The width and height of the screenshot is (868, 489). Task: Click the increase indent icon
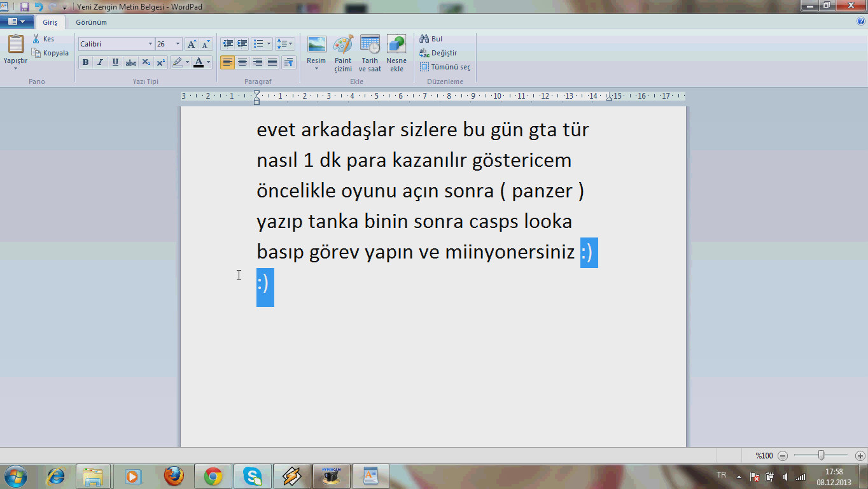[242, 44]
